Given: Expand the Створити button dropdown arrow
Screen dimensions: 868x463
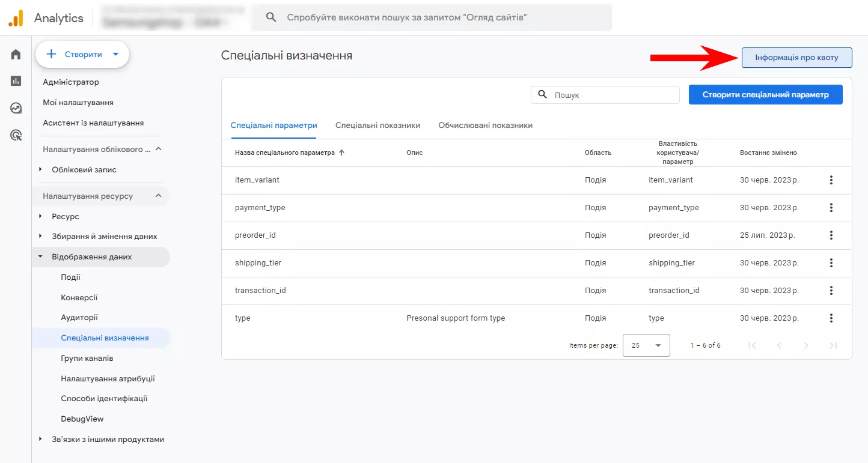Looking at the screenshot, I should pyautogui.click(x=116, y=55).
